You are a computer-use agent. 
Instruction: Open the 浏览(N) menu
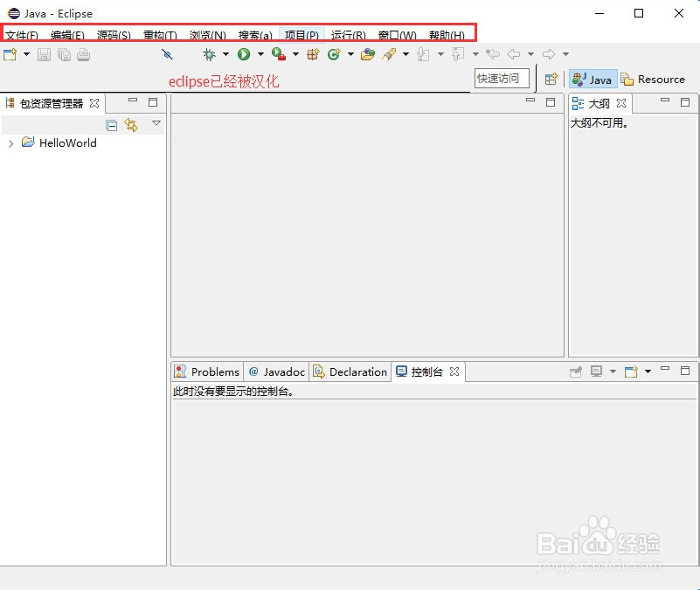pyautogui.click(x=208, y=35)
